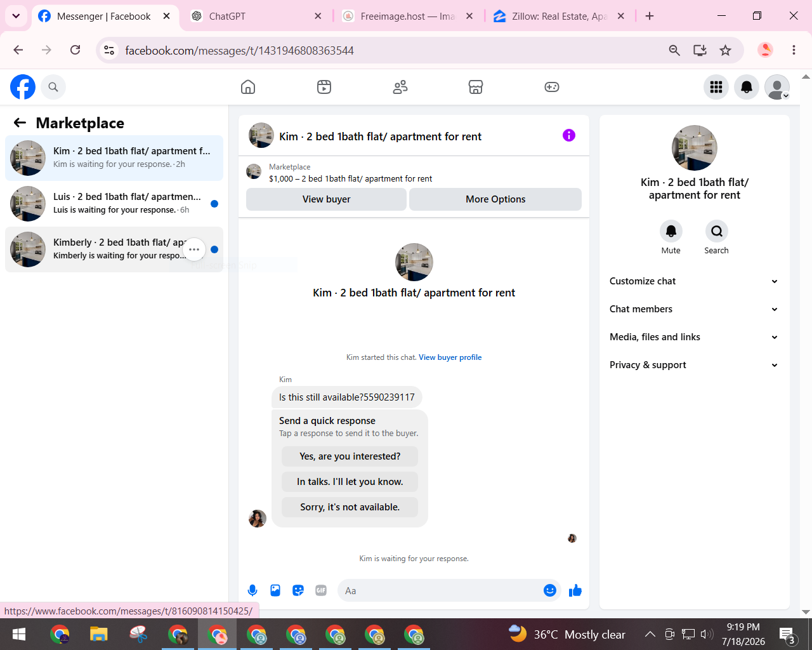This screenshot has width=812, height=650.
Task: View site information icon in address bar
Action: point(110,50)
